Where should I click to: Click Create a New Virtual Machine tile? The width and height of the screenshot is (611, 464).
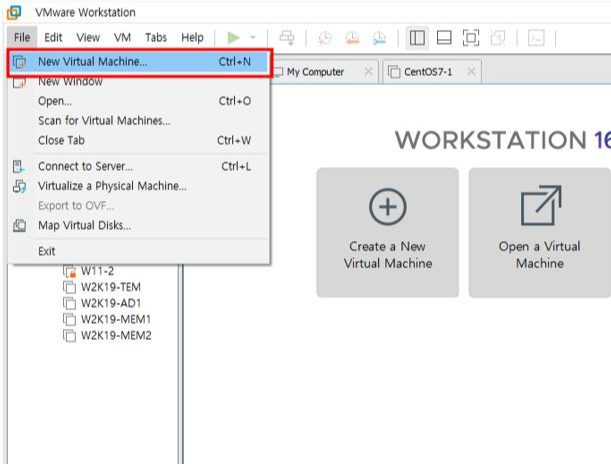(387, 233)
